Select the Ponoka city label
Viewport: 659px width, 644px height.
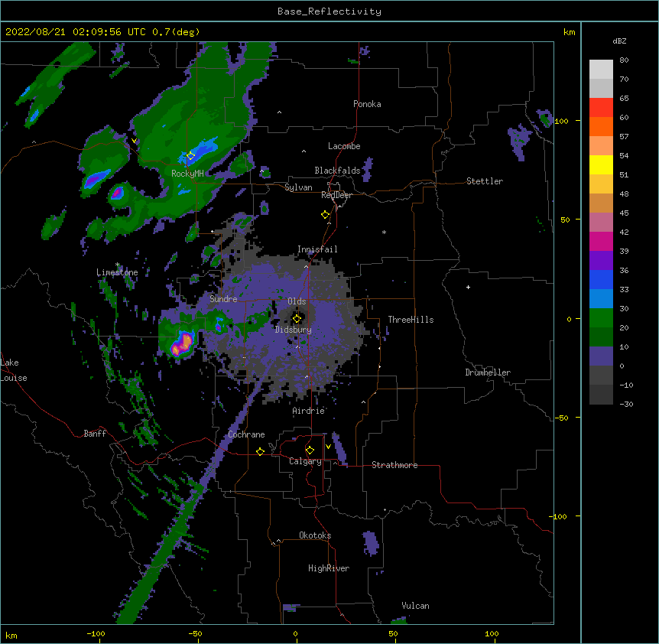[367, 104]
